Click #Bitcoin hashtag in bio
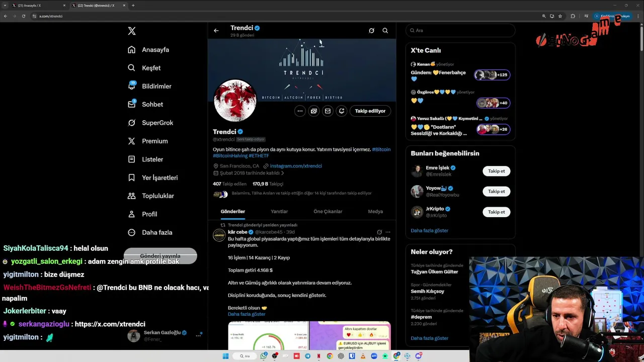644x362 pixels. click(381, 149)
